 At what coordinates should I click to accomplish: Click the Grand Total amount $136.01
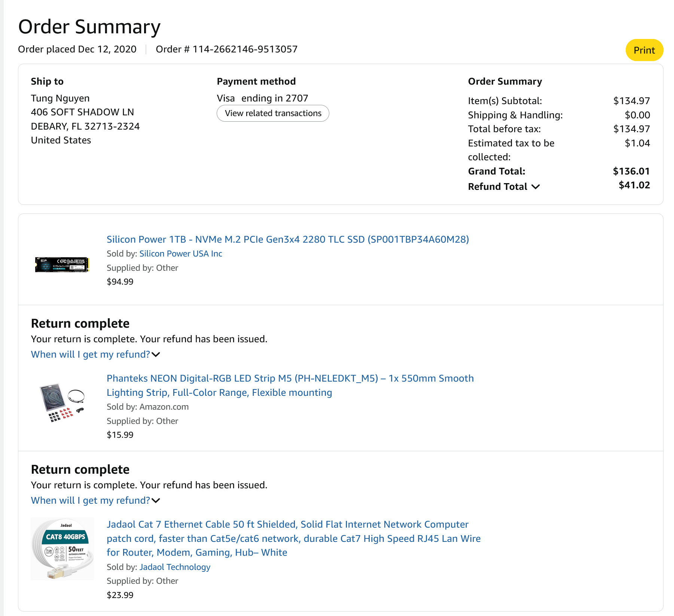[631, 171]
